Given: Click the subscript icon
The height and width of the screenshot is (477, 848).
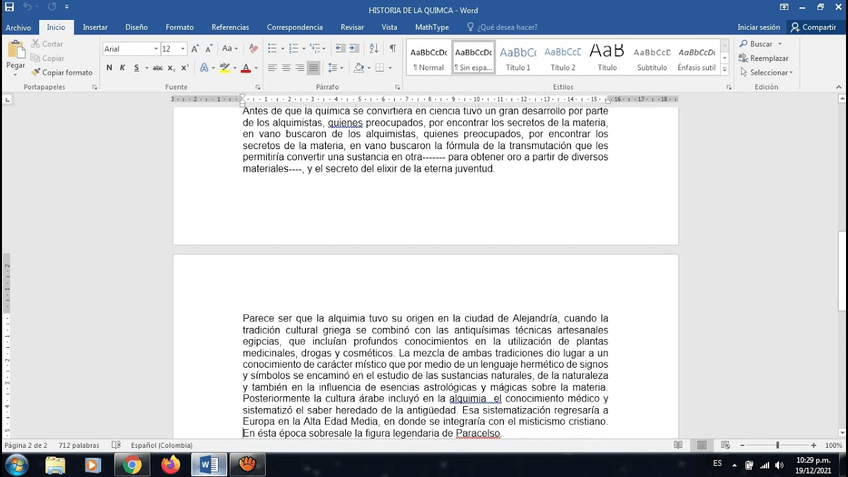Looking at the screenshot, I should pyautogui.click(x=172, y=68).
